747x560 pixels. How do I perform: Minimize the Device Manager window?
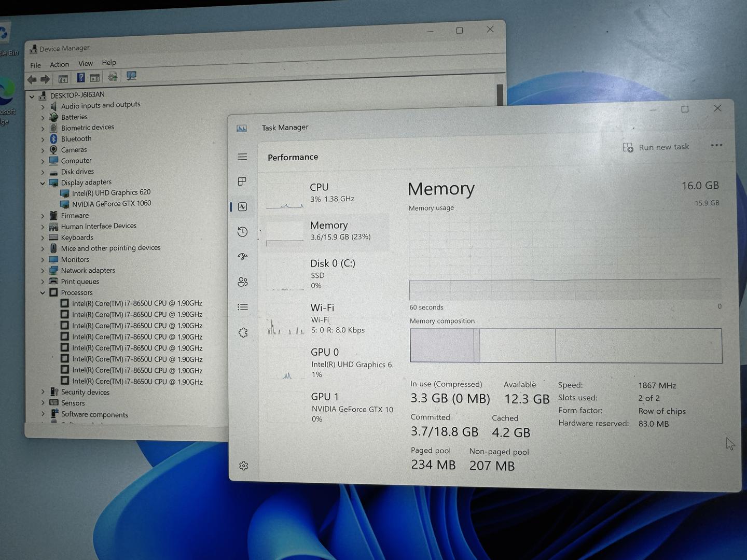point(430,31)
